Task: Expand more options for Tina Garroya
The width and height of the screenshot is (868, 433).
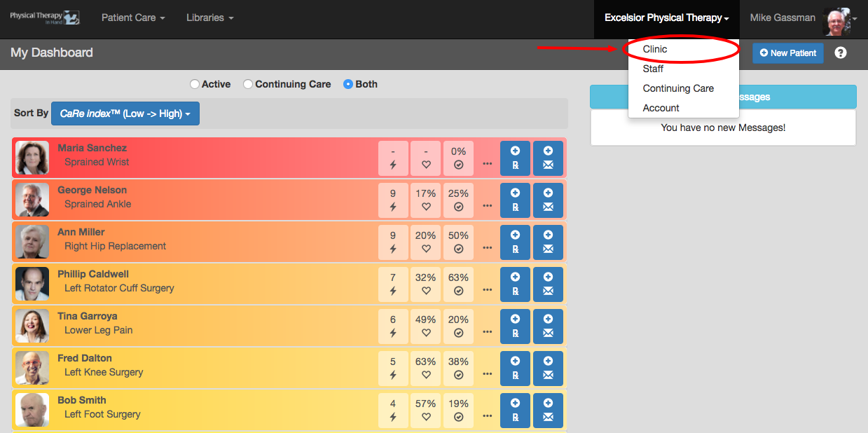Action: [487, 333]
